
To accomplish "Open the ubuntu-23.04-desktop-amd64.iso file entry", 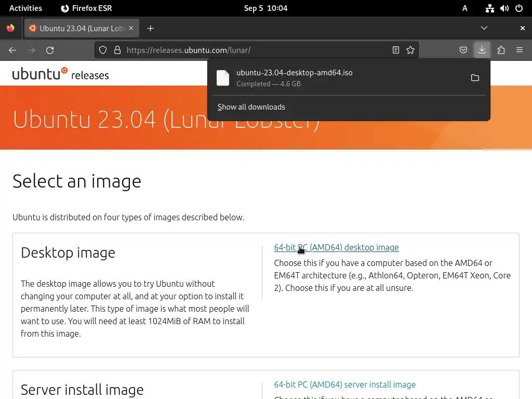I will pyautogui.click(x=339, y=78).
